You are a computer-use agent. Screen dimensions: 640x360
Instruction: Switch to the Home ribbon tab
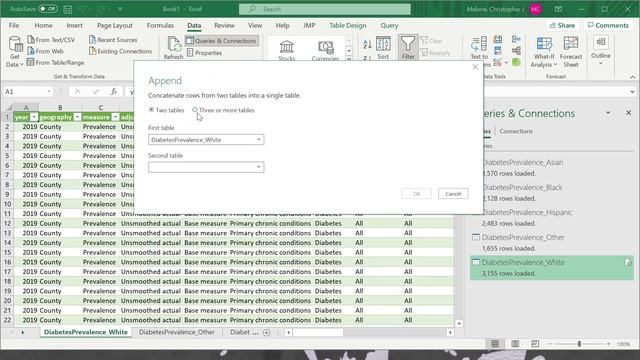pyautogui.click(x=43, y=25)
